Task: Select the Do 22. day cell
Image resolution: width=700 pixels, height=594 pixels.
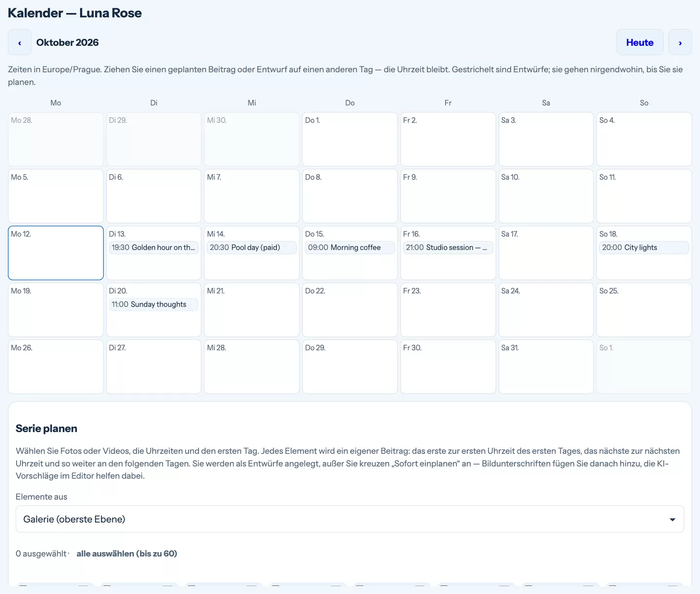Action: (x=350, y=310)
